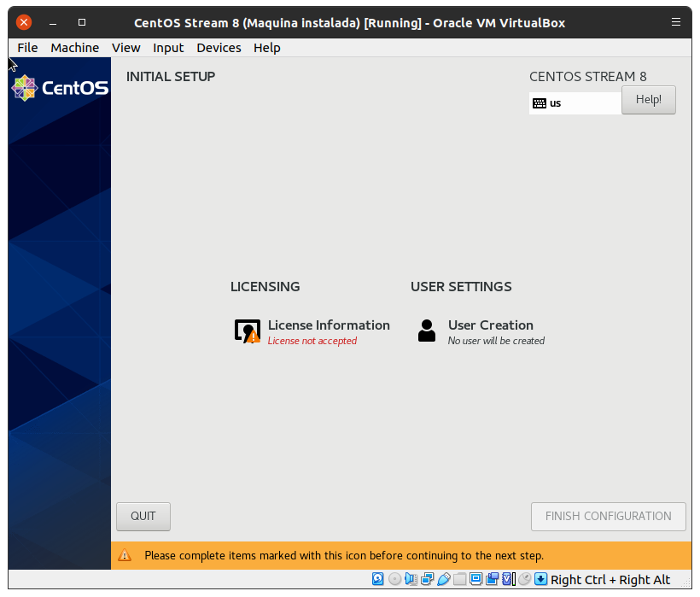
Task: Click the Help! button
Action: click(x=648, y=100)
